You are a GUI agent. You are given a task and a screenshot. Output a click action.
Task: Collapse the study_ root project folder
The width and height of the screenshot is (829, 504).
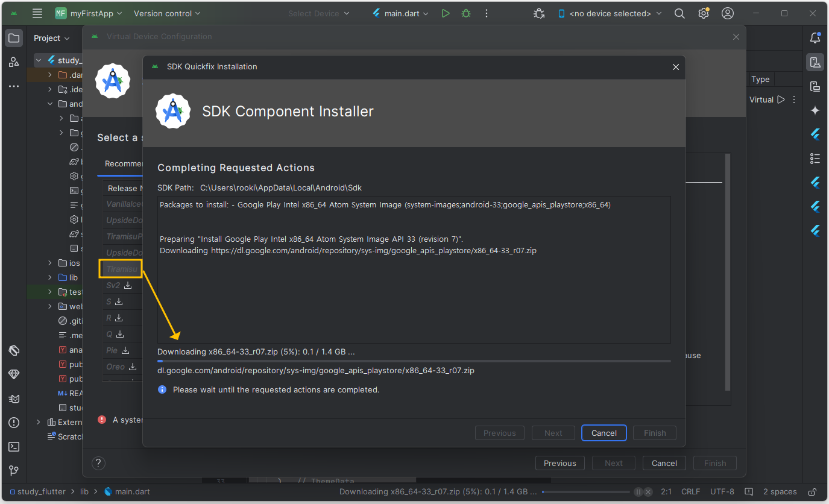[x=39, y=60]
